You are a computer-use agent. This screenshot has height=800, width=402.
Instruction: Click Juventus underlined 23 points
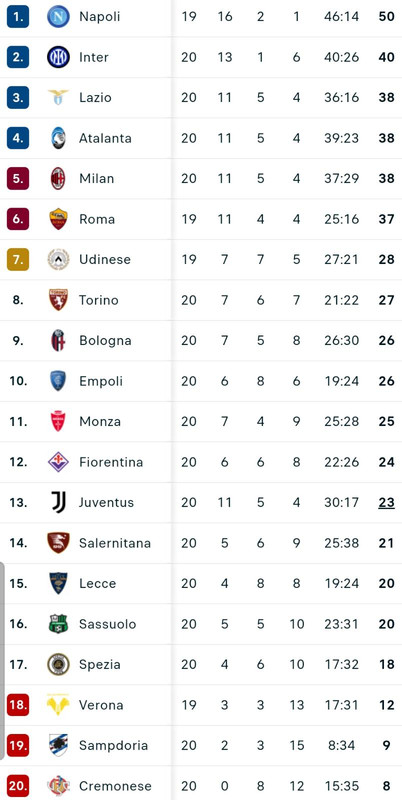click(x=386, y=503)
